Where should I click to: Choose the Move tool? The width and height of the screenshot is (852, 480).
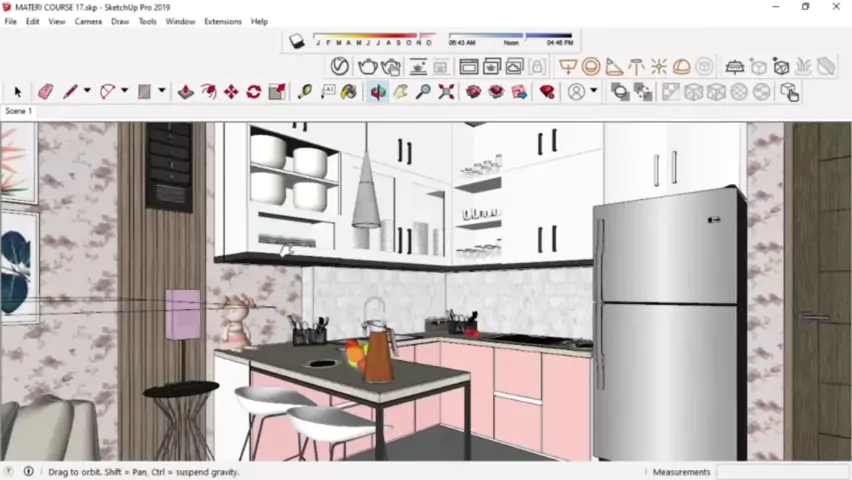pos(231,92)
